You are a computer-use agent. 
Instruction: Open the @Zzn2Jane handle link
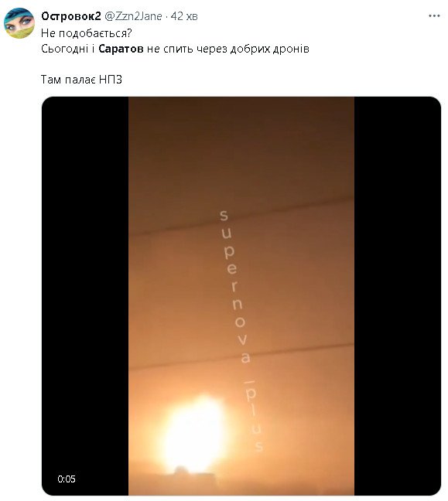click(x=133, y=16)
